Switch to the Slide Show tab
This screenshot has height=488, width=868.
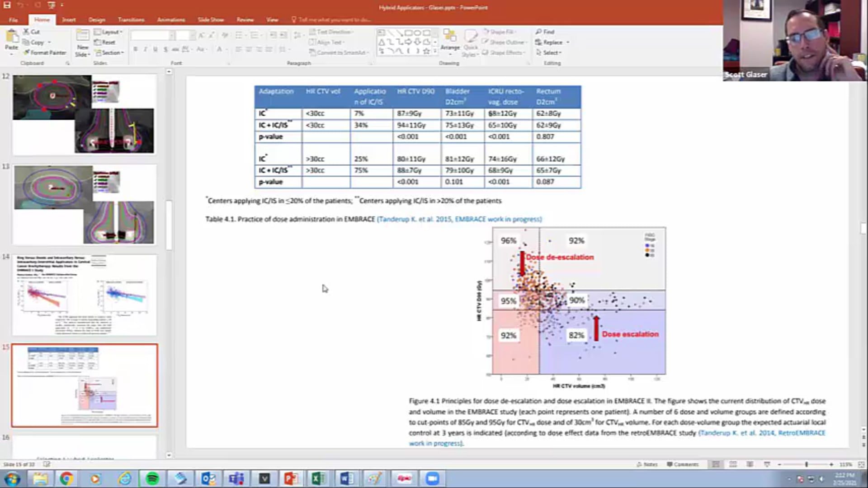click(x=211, y=19)
